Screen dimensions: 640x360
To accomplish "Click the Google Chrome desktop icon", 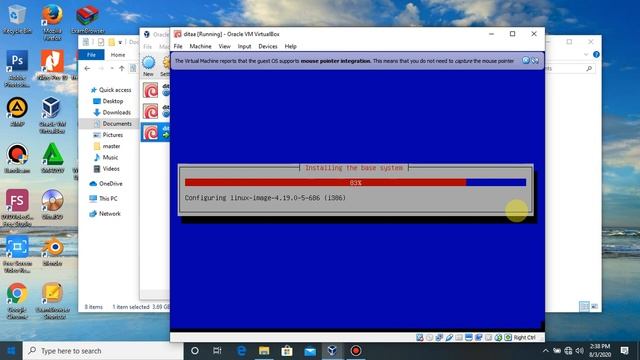I will 17,301.
